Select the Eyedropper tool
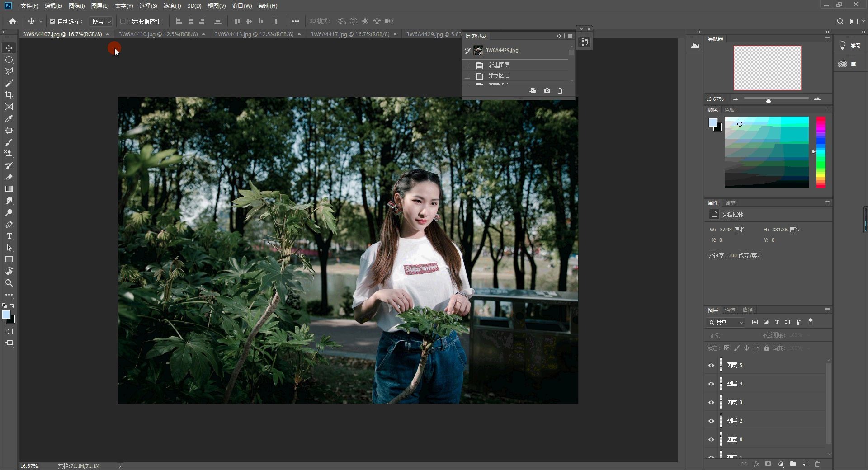This screenshot has width=868, height=470. 9,118
